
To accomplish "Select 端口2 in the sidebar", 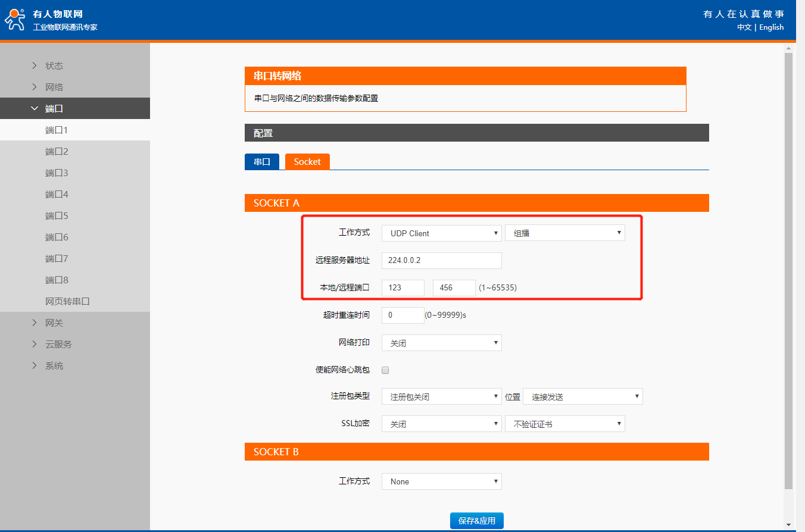I will click(x=57, y=151).
